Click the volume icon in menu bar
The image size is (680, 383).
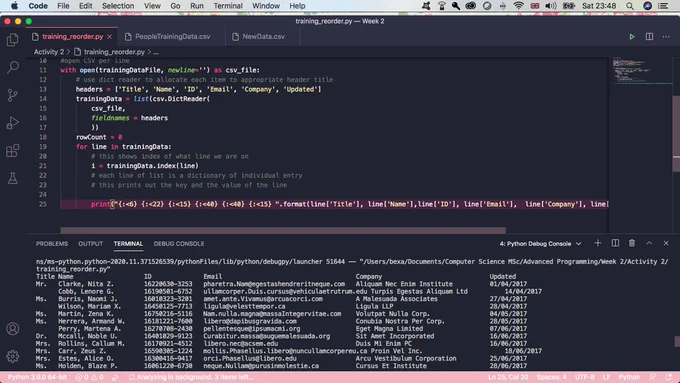(x=550, y=6)
